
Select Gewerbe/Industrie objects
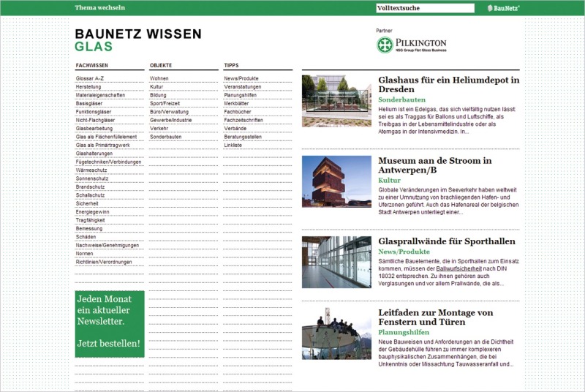click(x=170, y=120)
